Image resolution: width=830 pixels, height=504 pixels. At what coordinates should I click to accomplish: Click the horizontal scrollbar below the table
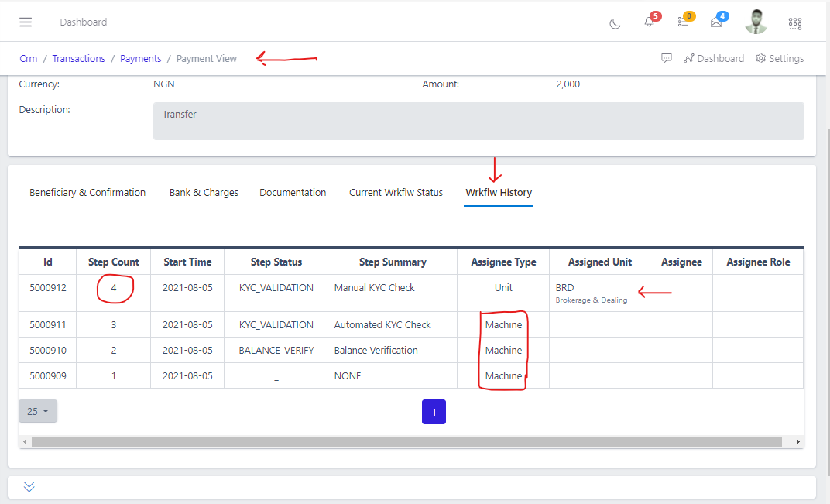(410, 441)
